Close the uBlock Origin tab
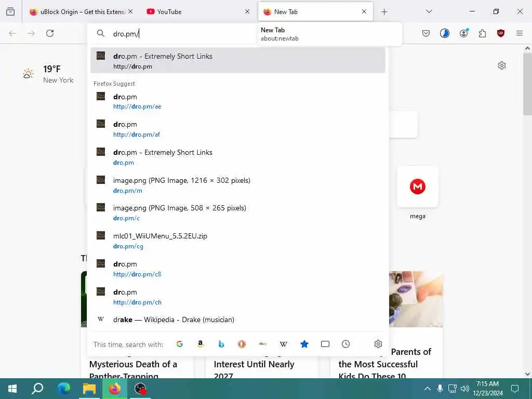532x399 pixels. pos(130,11)
